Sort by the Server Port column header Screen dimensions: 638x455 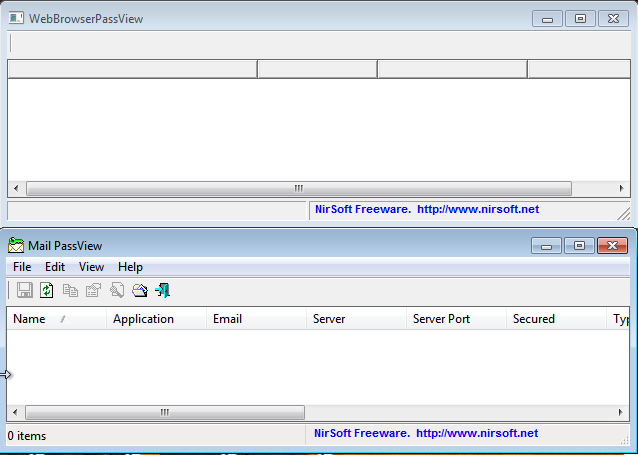[457, 319]
